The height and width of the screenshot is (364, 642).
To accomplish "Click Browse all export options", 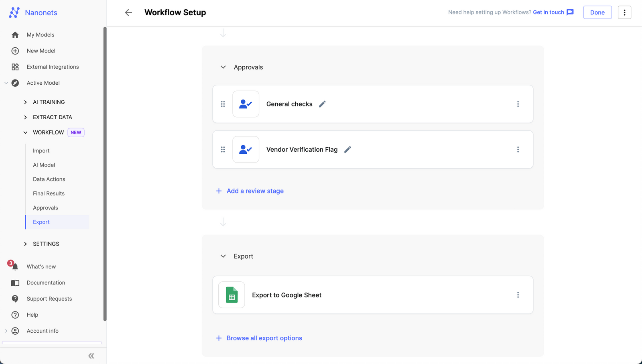I will [264, 338].
